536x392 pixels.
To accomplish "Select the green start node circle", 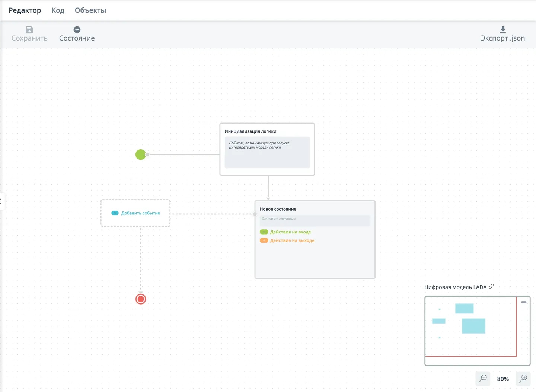I will (141, 154).
